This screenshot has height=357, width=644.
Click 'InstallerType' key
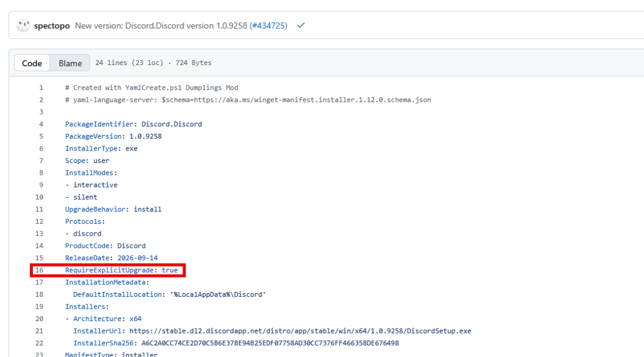coord(91,149)
